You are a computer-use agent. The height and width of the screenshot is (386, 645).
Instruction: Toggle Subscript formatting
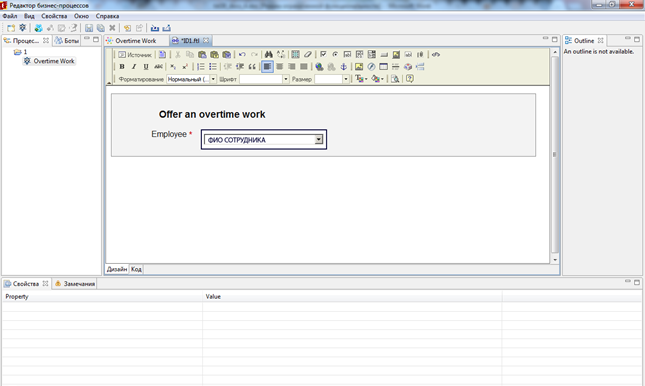pyautogui.click(x=173, y=66)
